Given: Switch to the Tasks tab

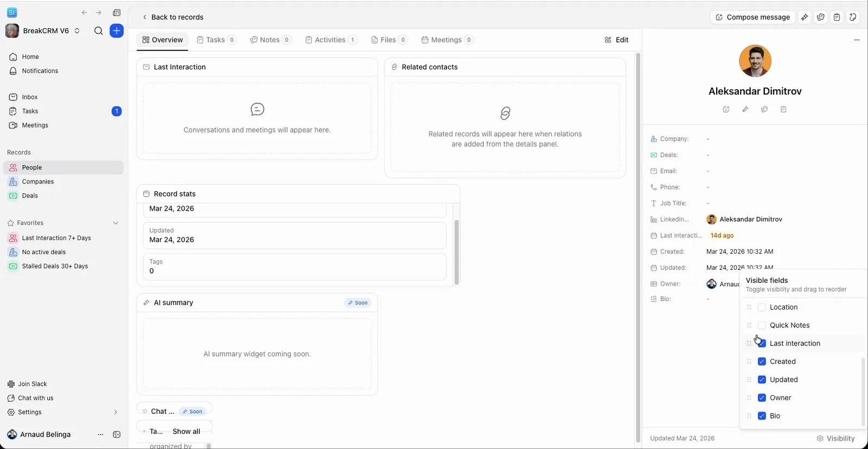Looking at the screenshot, I should [x=216, y=40].
